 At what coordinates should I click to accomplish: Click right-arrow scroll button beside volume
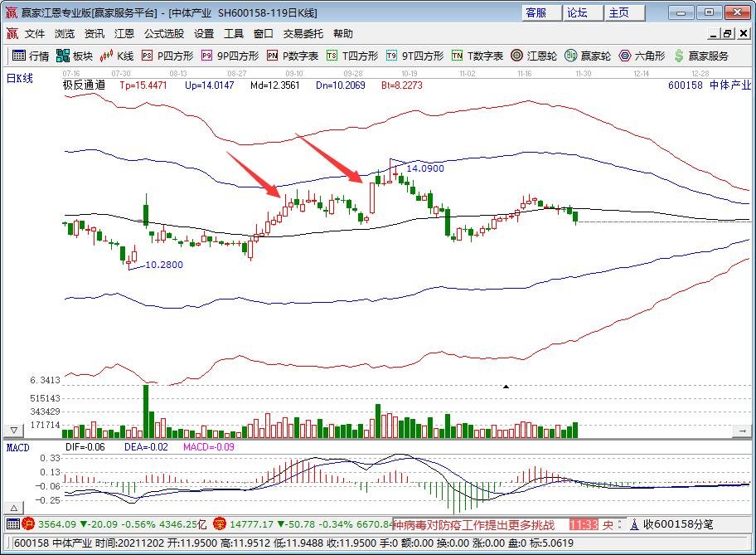(743, 431)
